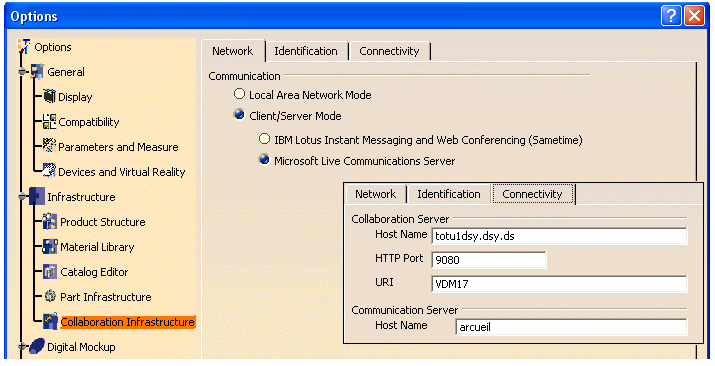Click the Parameters and Measure icon
The width and height of the screenshot is (715, 366).
pyautogui.click(x=49, y=146)
